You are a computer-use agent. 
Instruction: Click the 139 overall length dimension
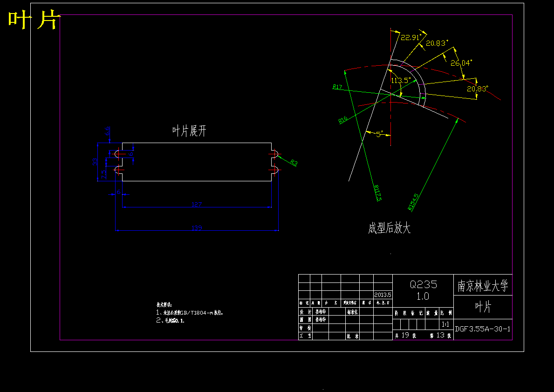[197, 227]
